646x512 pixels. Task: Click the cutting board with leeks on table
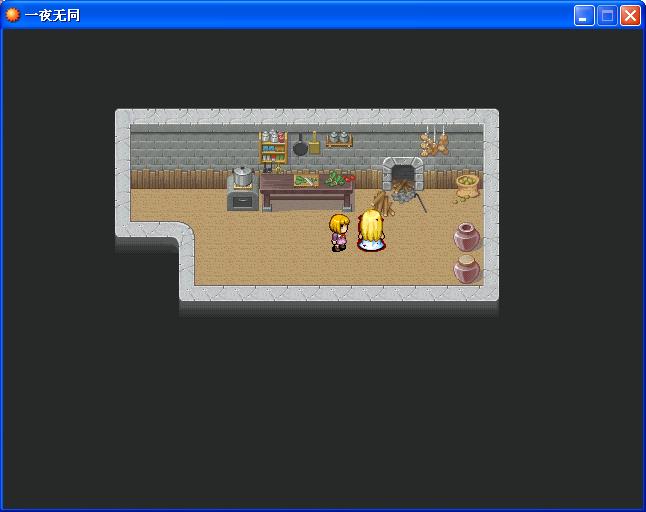point(306,180)
